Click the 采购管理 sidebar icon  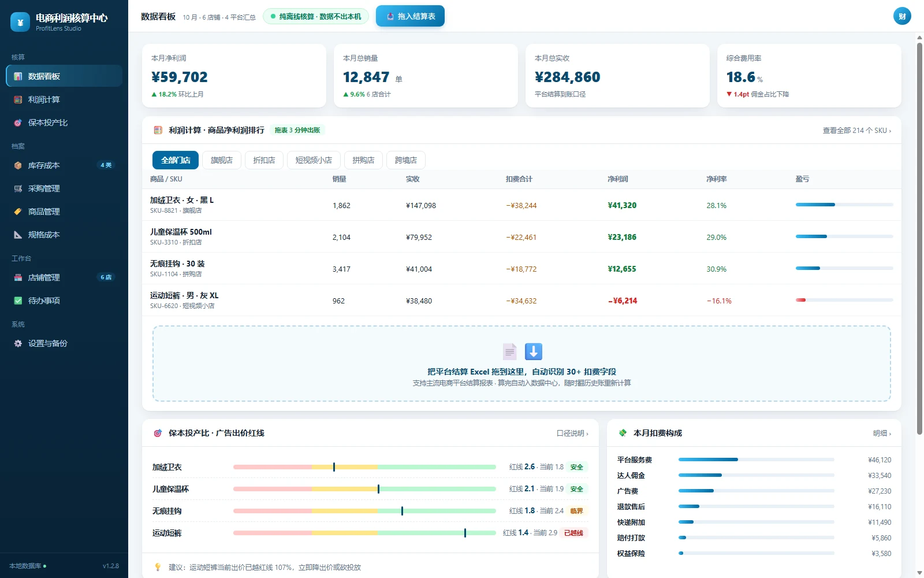[18, 188]
